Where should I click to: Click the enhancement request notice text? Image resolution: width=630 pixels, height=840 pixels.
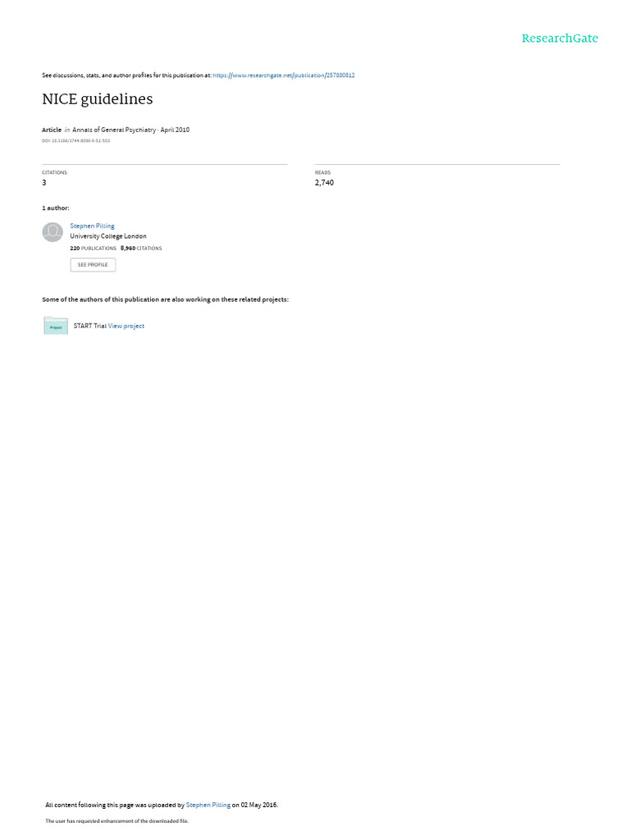(x=116, y=820)
